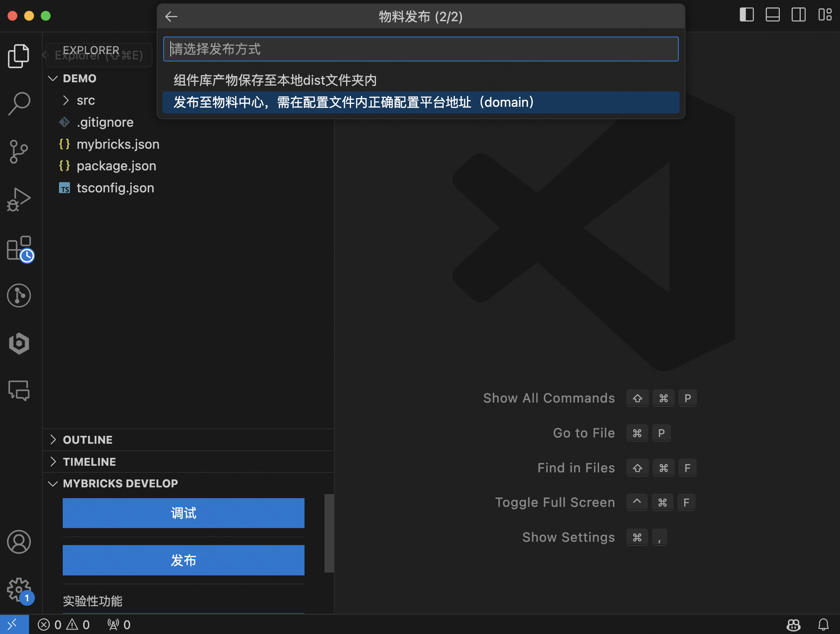The width and height of the screenshot is (840, 634).
Task: Open the Source Control view icon
Action: pyautogui.click(x=19, y=151)
